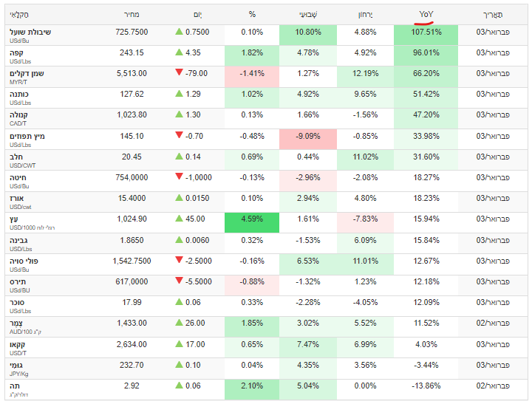Click the red -9.09% weekly cell

click(x=307, y=136)
